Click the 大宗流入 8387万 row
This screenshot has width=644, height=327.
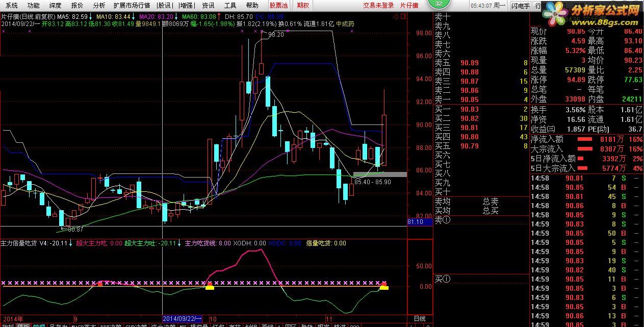tap(587, 149)
